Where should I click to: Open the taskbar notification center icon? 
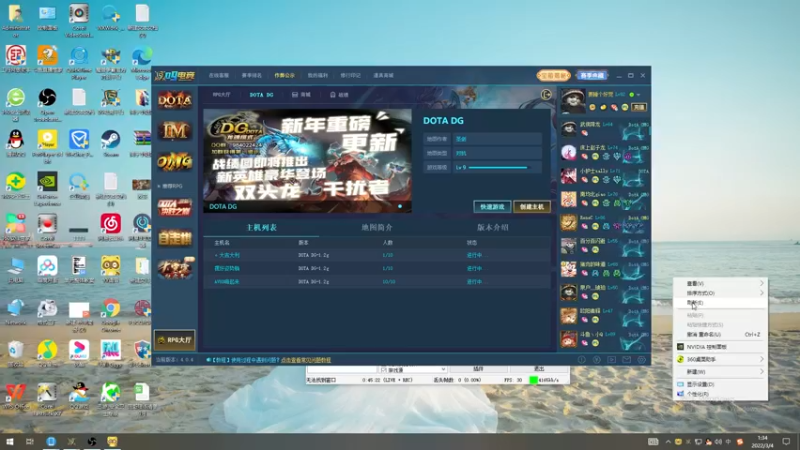click(786, 441)
